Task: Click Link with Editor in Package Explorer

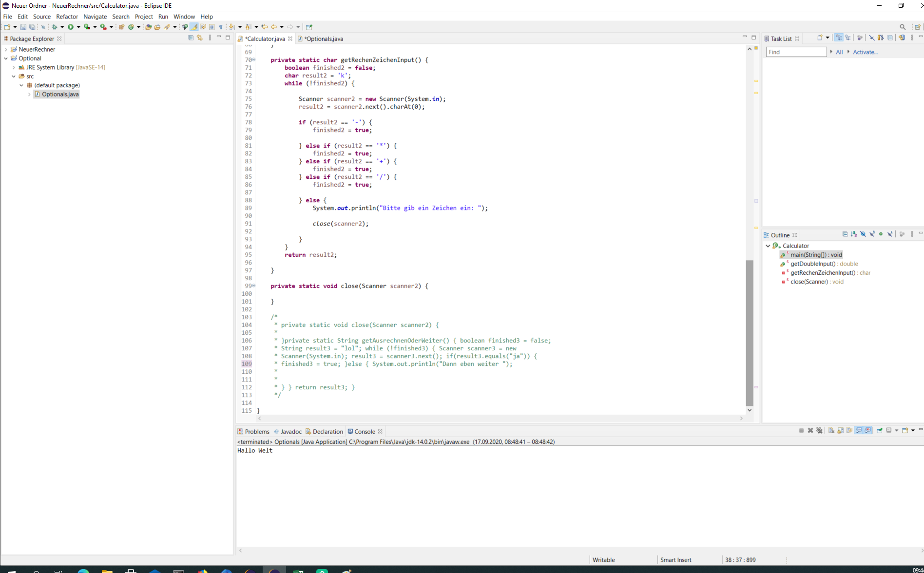Action: click(200, 38)
